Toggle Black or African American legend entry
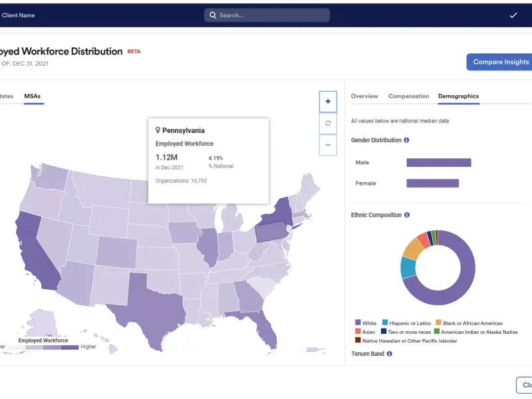This screenshot has width=532, height=399. (x=469, y=323)
